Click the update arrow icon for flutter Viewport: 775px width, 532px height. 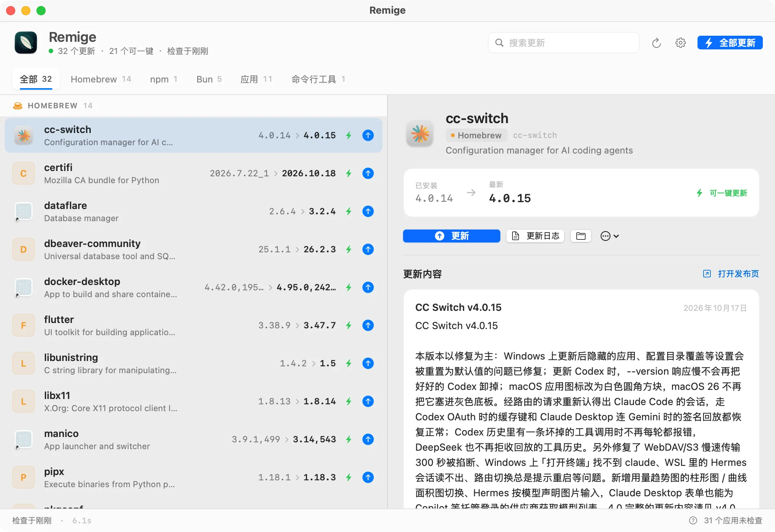[x=368, y=325]
